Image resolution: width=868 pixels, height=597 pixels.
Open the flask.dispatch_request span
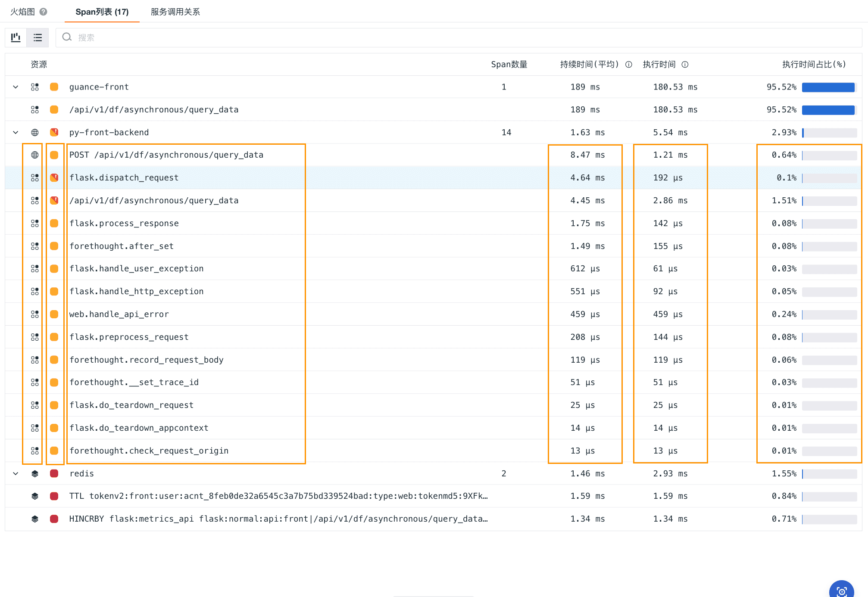[x=124, y=177]
